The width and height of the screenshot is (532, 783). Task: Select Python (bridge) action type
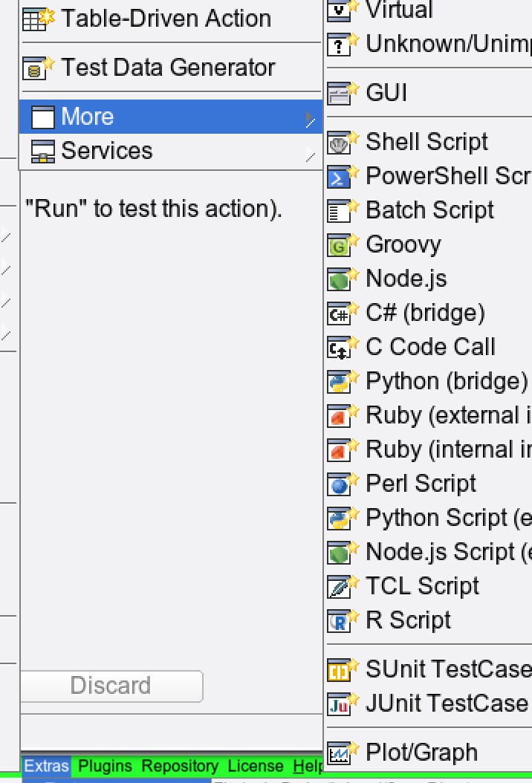pos(446,381)
